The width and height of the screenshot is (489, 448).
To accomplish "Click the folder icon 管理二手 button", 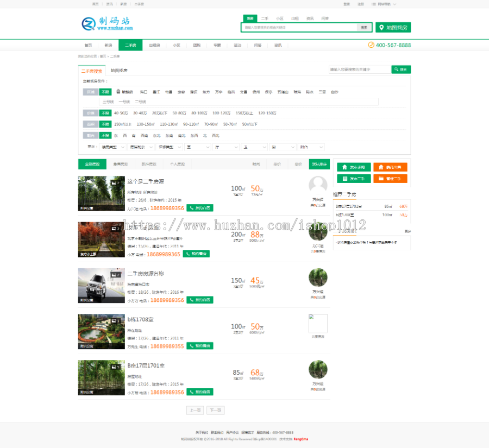I will coord(380,178).
